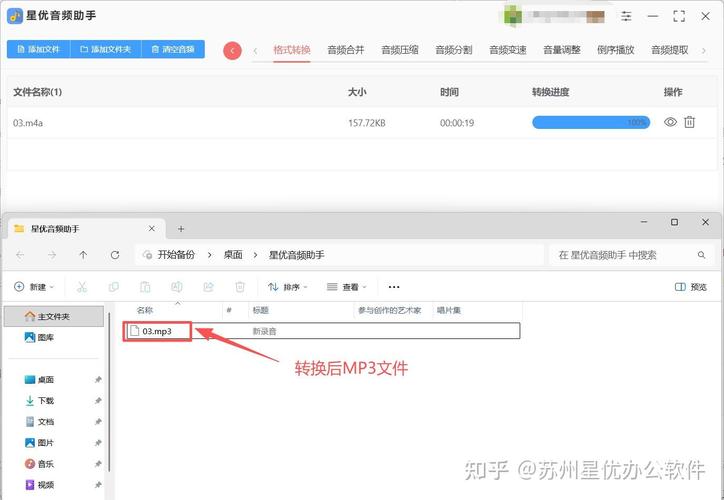Preview 03.m4a with the eye icon

(x=670, y=122)
